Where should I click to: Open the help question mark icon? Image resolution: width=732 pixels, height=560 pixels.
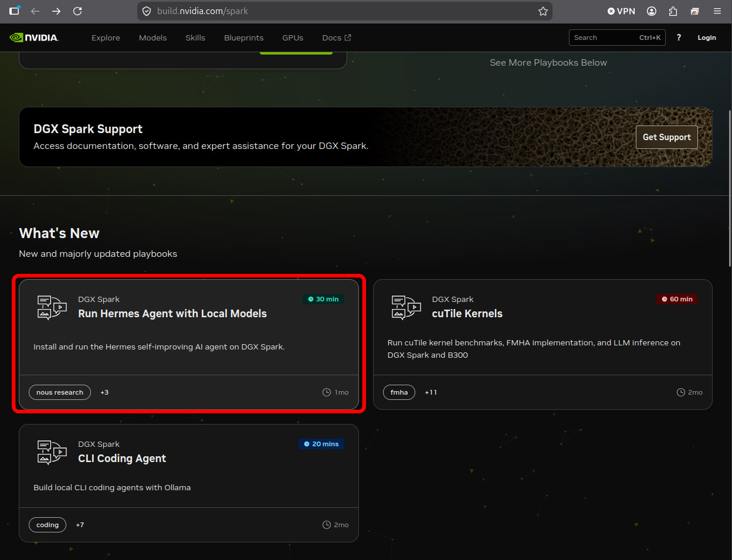pos(679,38)
